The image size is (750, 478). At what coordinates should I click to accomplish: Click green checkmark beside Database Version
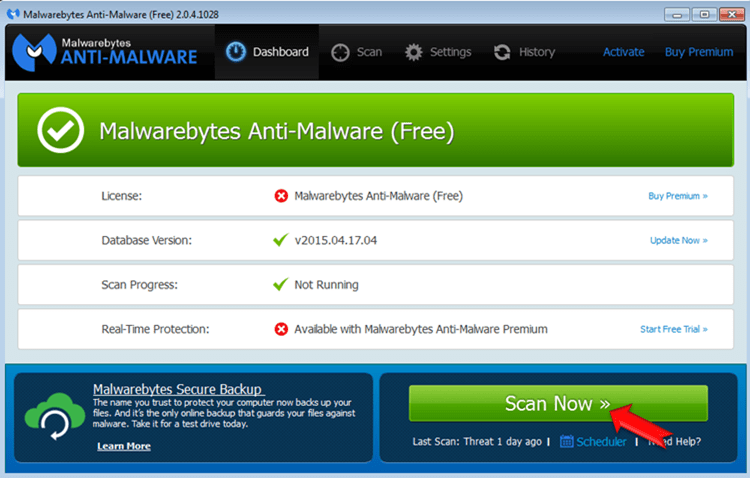[x=281, y=239]
